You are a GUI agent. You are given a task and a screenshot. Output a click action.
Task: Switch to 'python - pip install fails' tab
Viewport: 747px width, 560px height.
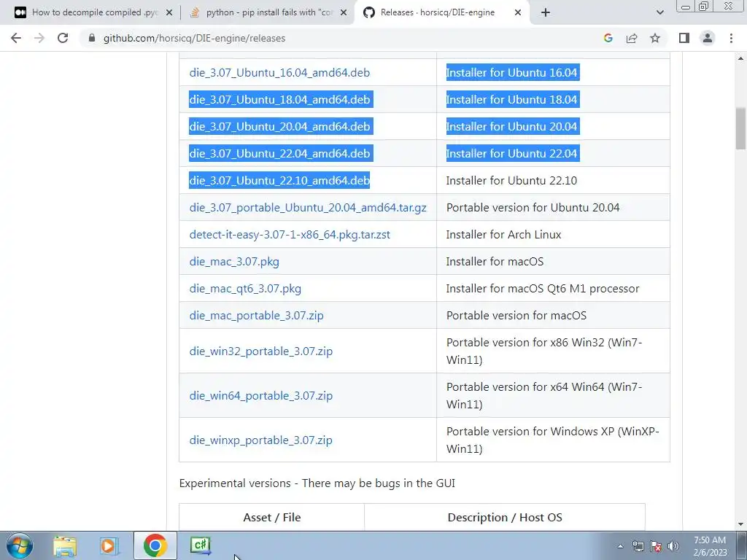pyautogui.click(x=268, y=13)
